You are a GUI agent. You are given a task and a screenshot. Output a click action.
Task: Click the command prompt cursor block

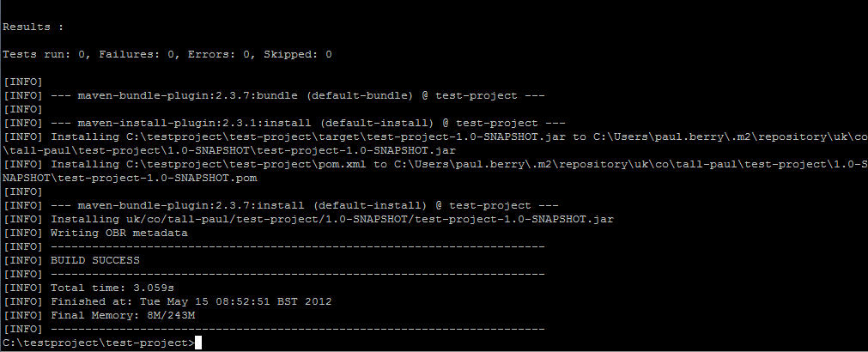pyautogui.click(x=198, y=343)
